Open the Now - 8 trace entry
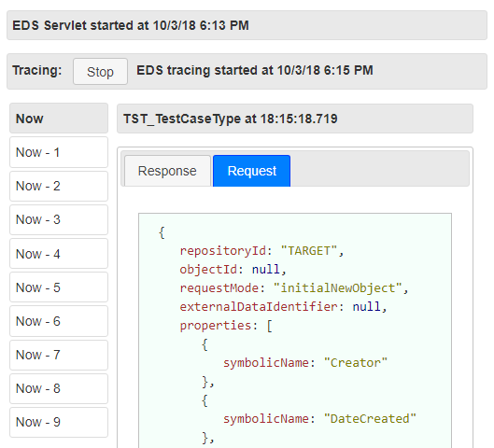494x448 pixels. pos(59,389)
